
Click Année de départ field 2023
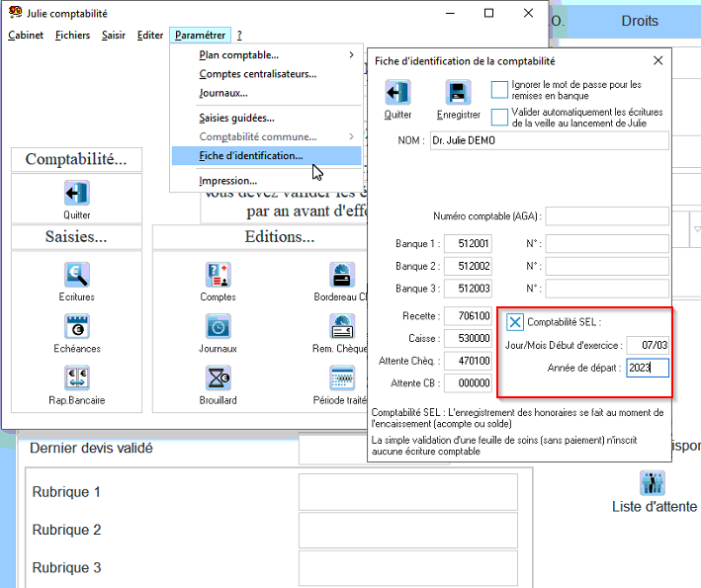tap(648, 368)
